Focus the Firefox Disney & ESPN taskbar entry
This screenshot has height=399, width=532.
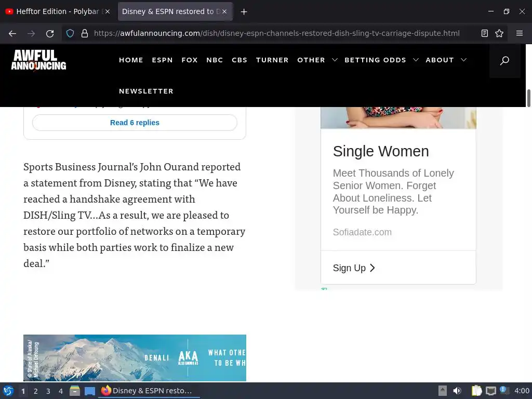tap(149, 391)
